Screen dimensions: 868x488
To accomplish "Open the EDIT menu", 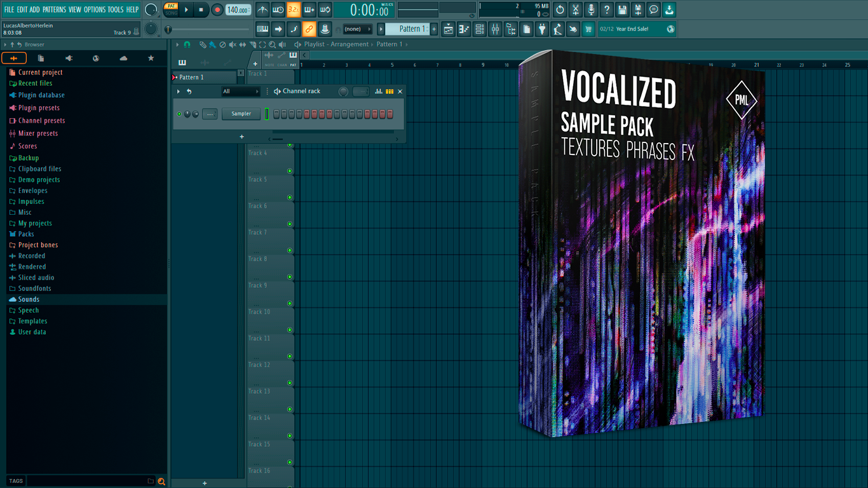I will pos(22,10).
